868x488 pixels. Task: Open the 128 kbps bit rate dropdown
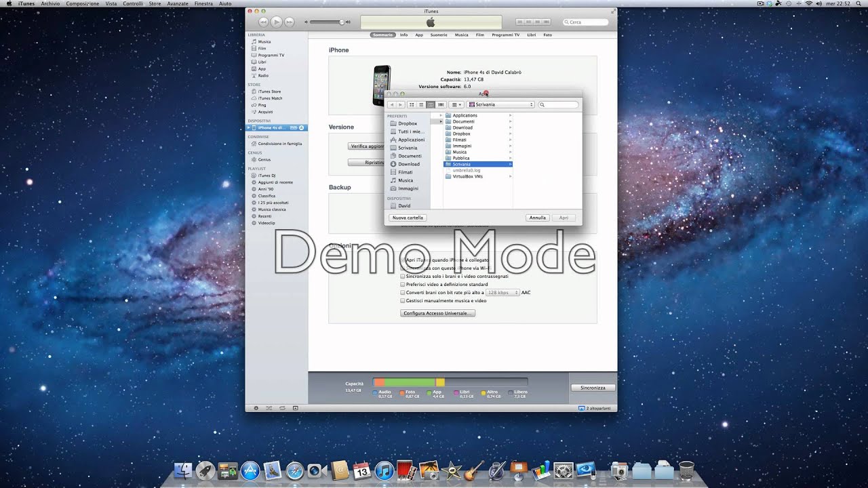pos(502,293)
